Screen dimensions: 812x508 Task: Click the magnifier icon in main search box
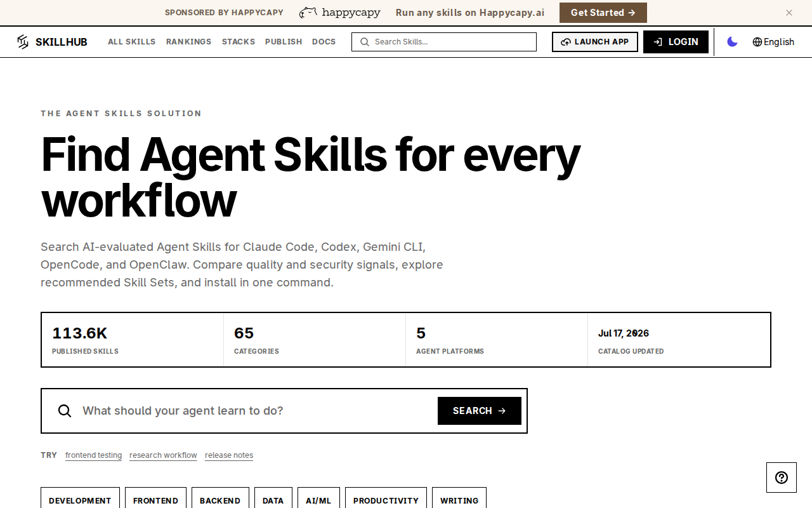(x=65, y=411)
